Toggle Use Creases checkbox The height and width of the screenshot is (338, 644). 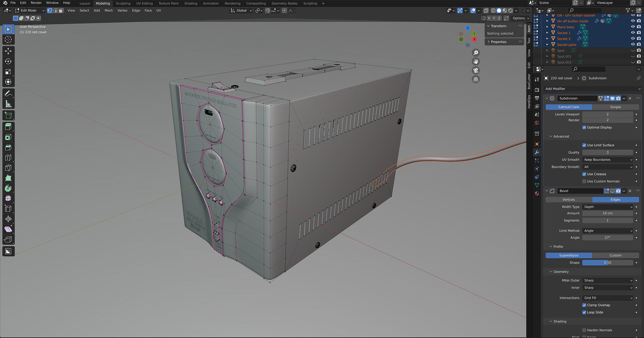coord(584,174)
